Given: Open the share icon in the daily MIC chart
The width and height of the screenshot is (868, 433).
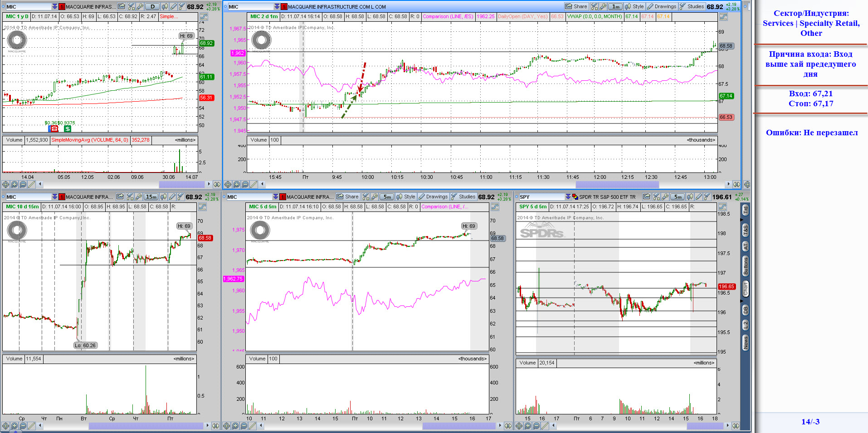Looking at the screenshot, I should click(121, 6).
